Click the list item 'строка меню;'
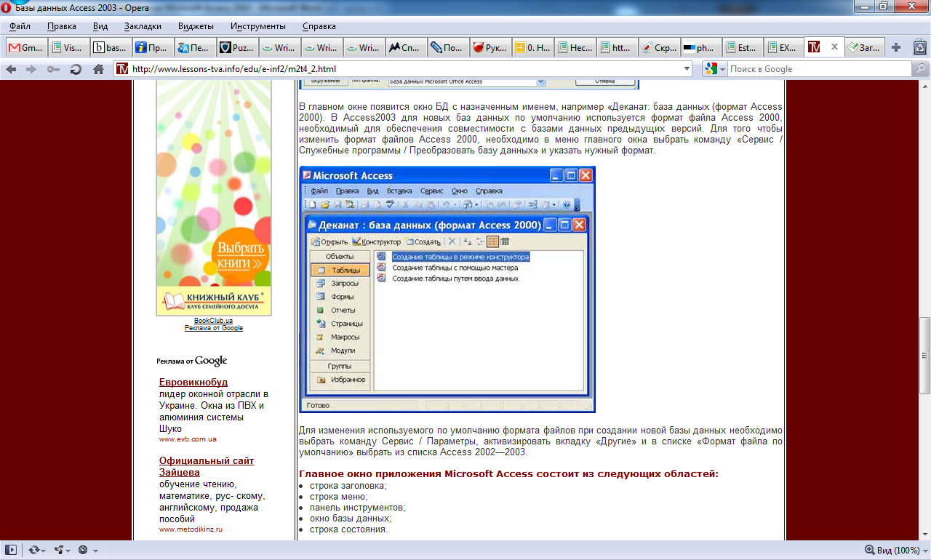This screenshot has width=931, height=560. (x=339, y=496)
